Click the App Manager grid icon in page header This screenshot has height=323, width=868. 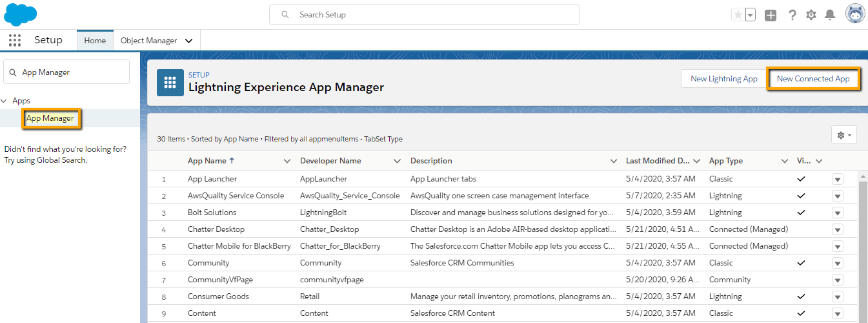170,83
